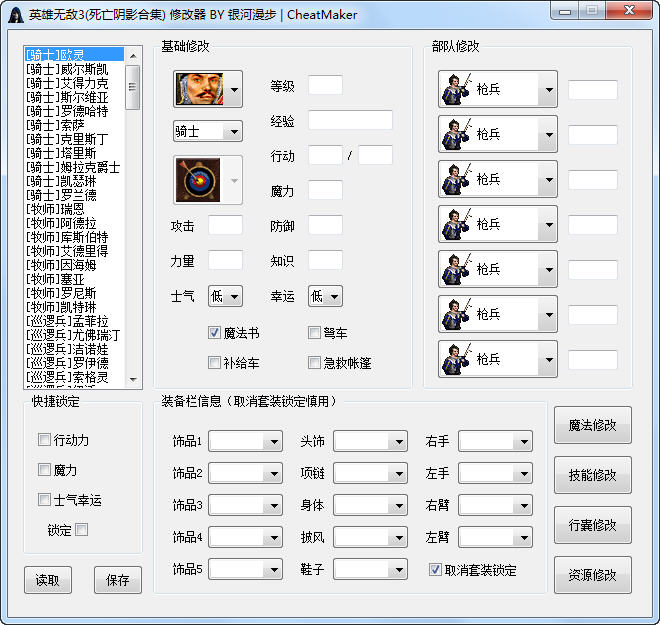Click the last troop slot pikeman icon
Screen dimensions: 660x625
456,359
